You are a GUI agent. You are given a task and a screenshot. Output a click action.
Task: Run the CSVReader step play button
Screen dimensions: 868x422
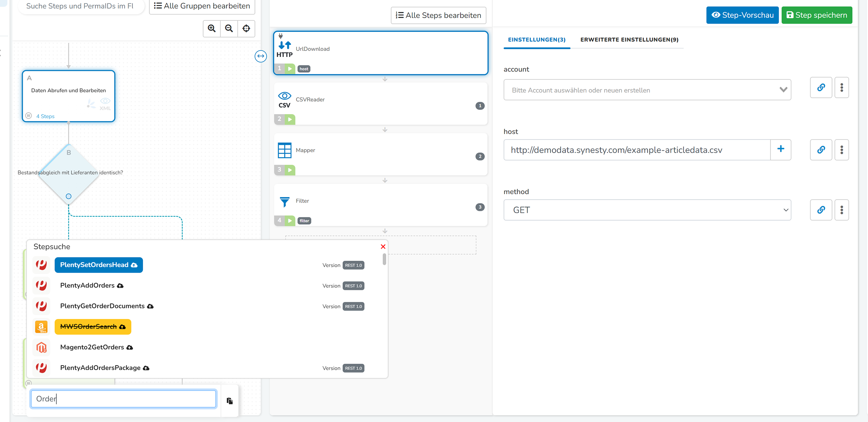pos(290,119)
